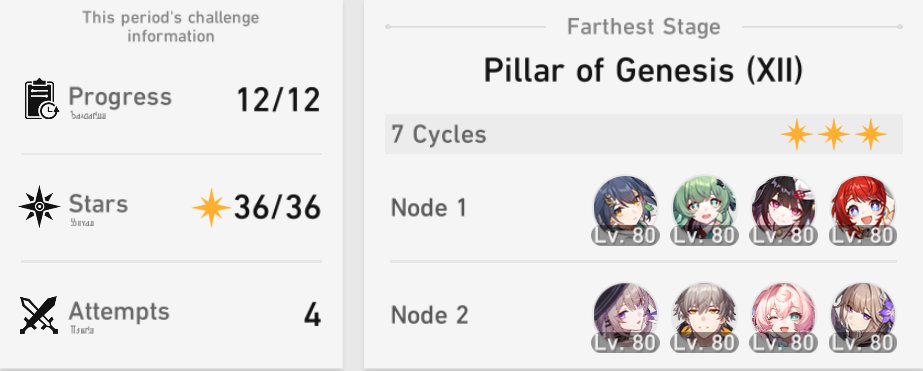Select the hooded purple-eyed character in Node 2
923x371 pixels.
pos(625,317)
